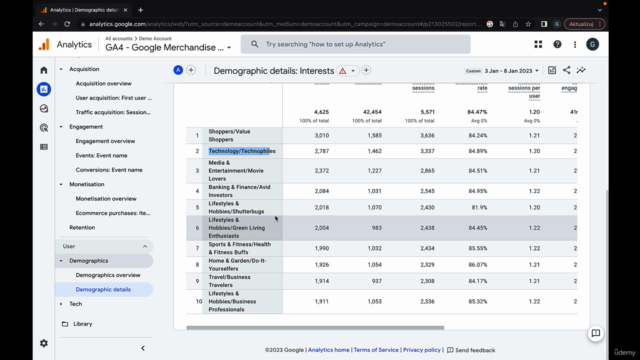Click the data quality warning triangle icon
Screen dimensions: 640x360
[342, 71]
